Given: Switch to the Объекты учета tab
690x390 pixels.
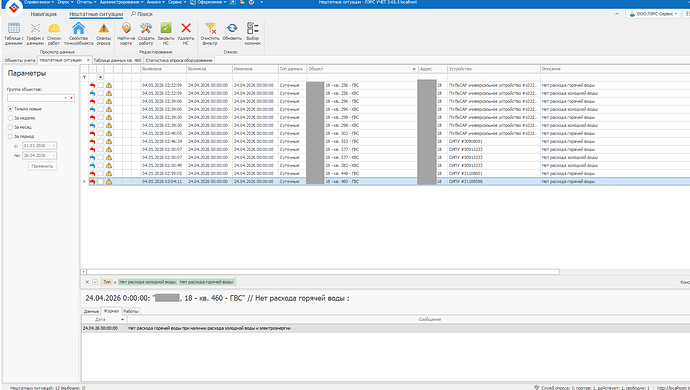Looking at the screenshot, I should pyautogui.click(x=20, y=60).
